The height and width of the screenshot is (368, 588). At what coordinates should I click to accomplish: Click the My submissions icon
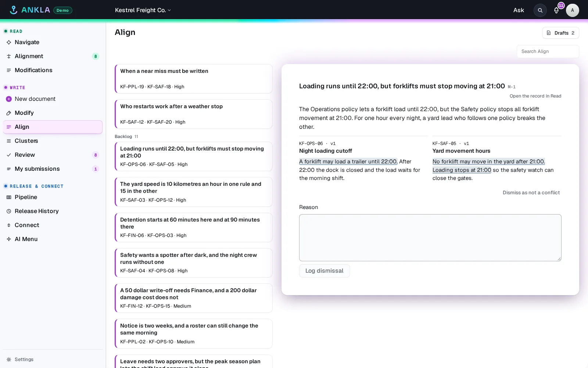point(9,169)
